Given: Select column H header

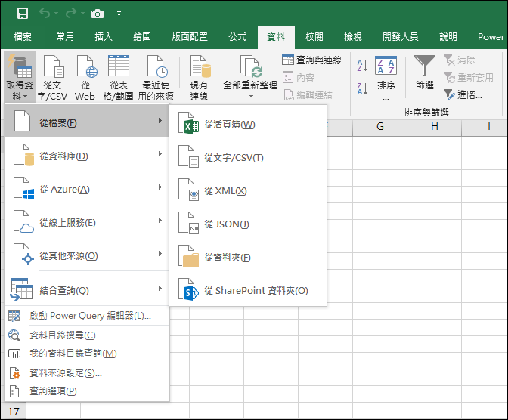Looking at the screenshot, I should 435,126.
